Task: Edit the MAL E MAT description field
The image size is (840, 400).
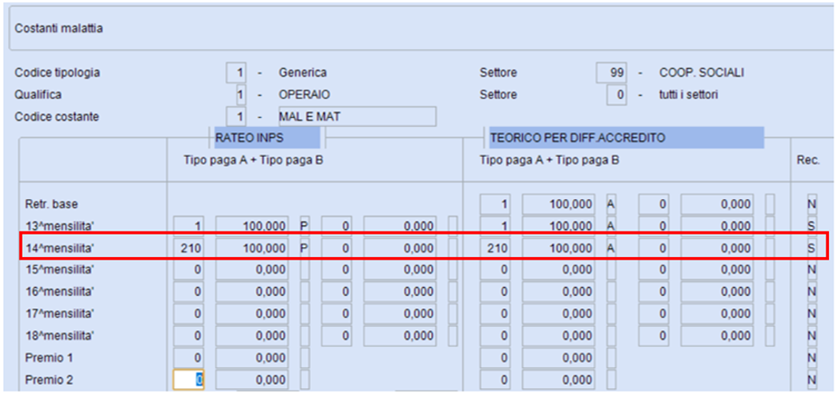Action: (x=357, y=117)
